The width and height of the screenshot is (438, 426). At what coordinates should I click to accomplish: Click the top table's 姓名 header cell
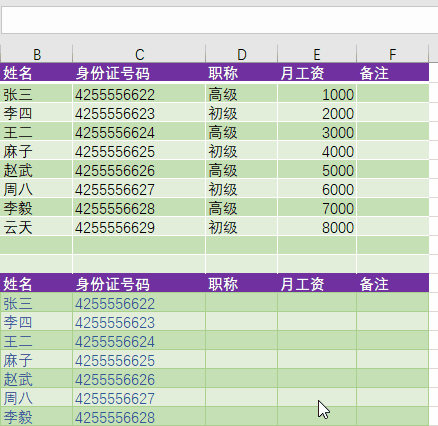[36, 72]
